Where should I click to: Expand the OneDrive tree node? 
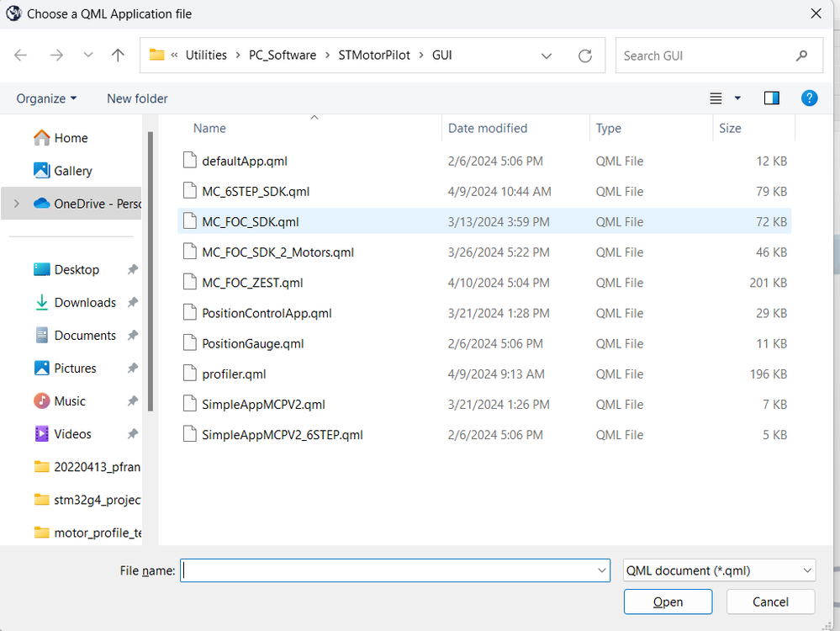click(17, 204)
